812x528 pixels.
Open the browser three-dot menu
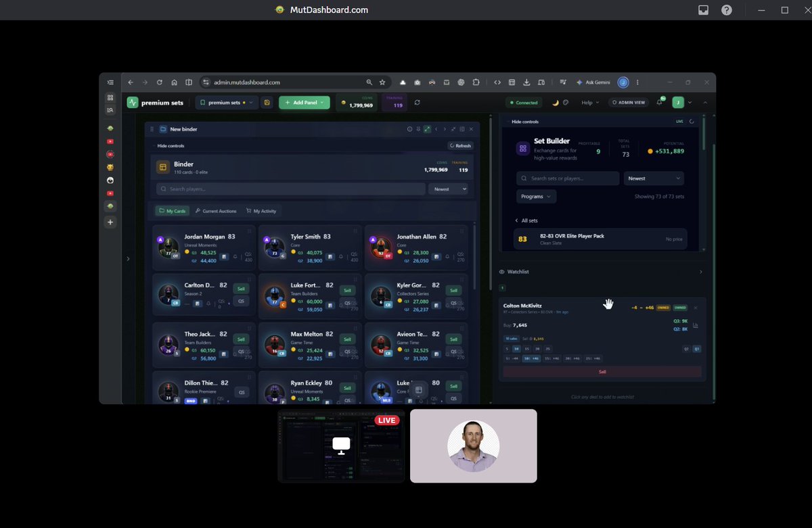point(637,82)
